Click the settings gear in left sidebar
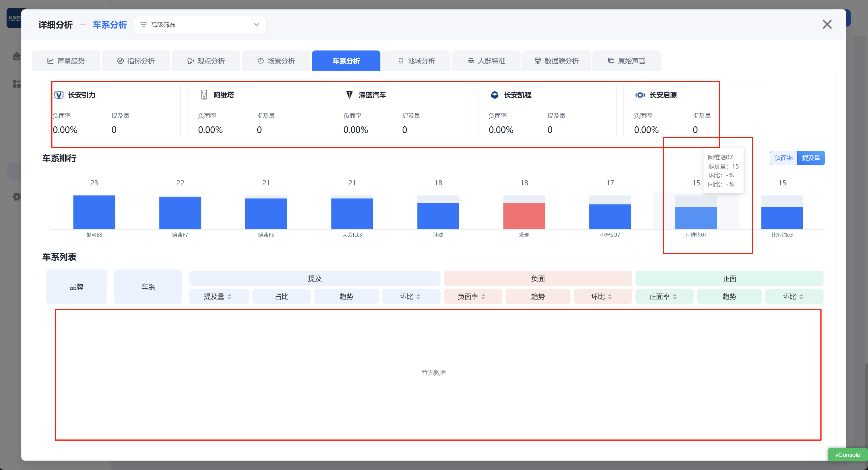The image size is (868, 470). tap(16, 196)
